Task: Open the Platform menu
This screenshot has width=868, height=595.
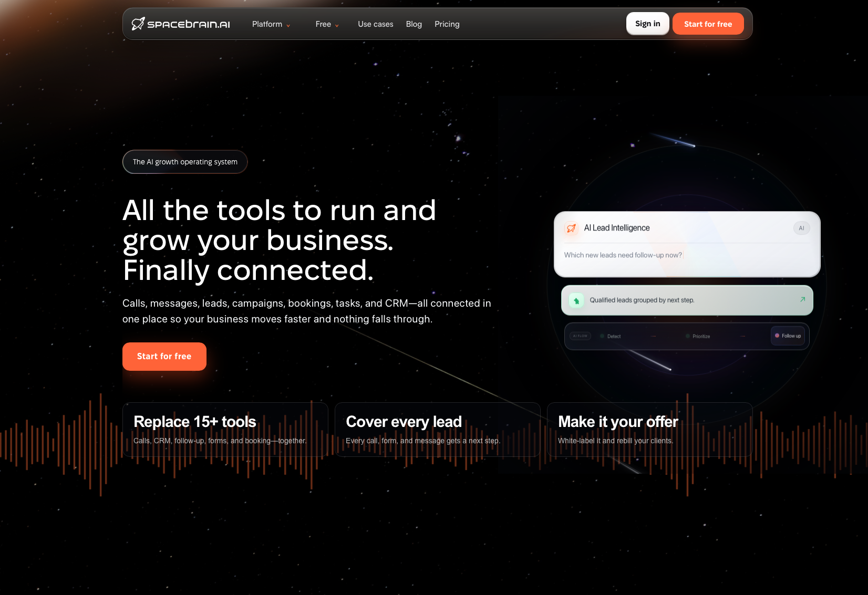Action: [267, 24]
